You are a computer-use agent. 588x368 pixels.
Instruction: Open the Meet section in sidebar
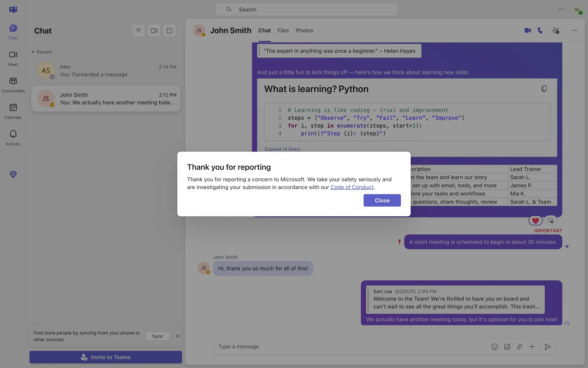click(13, 58)
